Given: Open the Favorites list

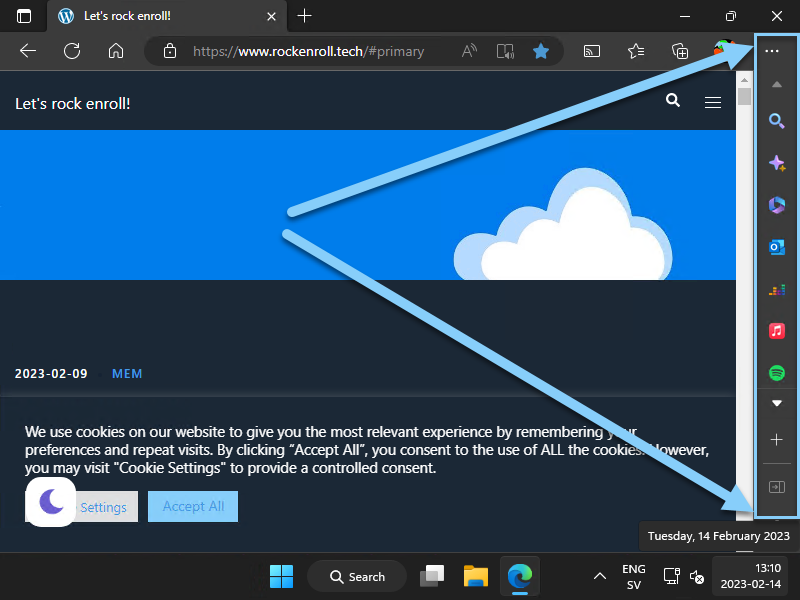Looking at the screenshot, I should (636, 51).
